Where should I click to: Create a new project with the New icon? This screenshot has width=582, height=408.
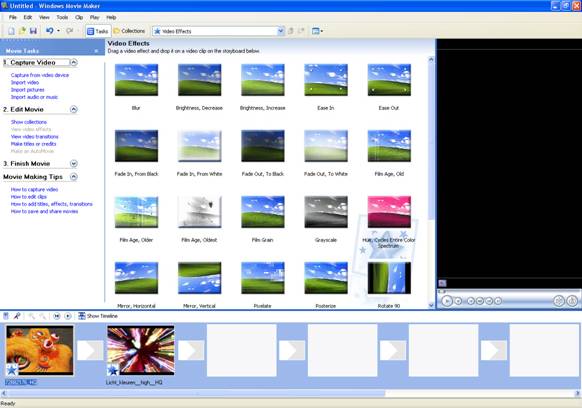pos(12,31)
